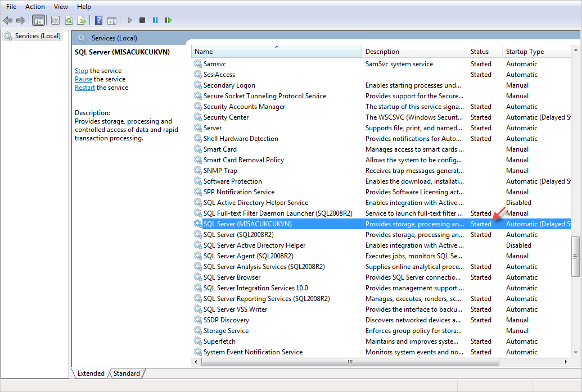
Task: Toggle the Show/Hide Action Pane icon
Action: coord(111,20)
